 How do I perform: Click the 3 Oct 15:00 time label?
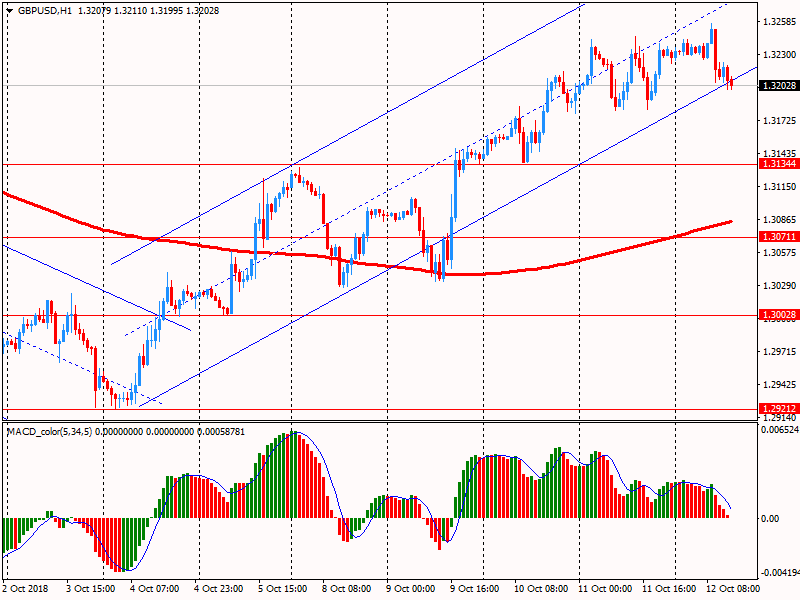[91, 589]
